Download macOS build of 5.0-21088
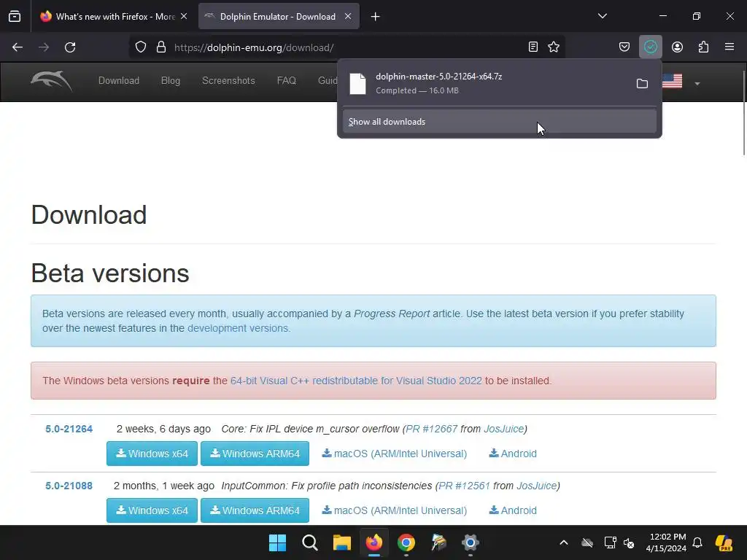 (395, 510)
